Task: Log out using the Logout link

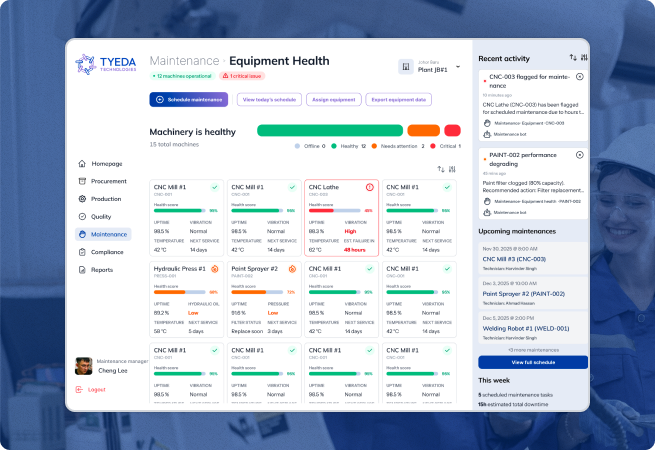Action: coord(96,389)
